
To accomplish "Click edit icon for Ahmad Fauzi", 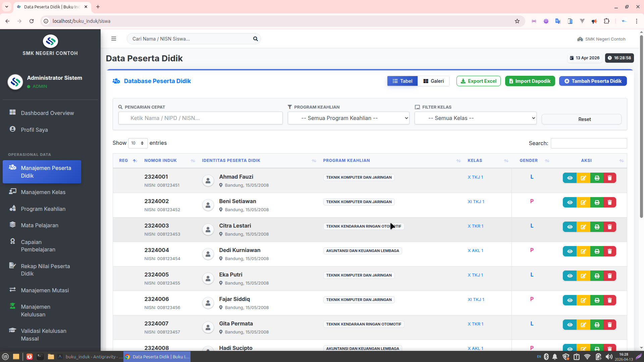I will coord(583,178).
